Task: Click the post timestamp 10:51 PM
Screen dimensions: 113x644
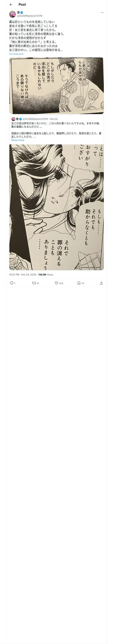Action: (x=14, y=275)
